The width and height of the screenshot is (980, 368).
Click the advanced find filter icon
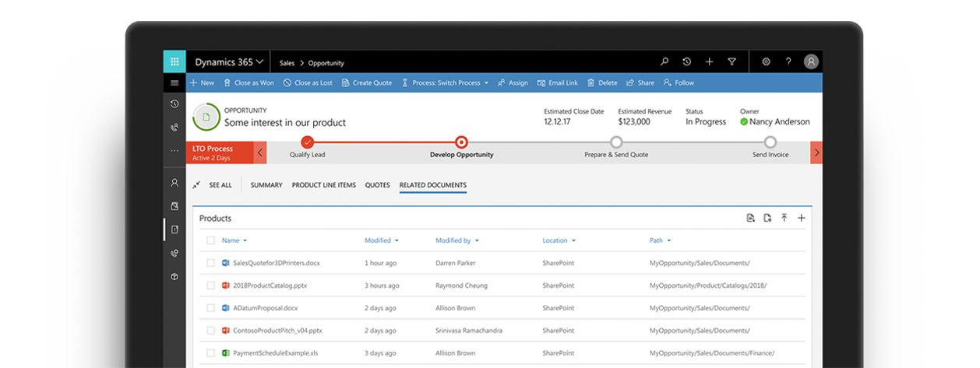731,62
